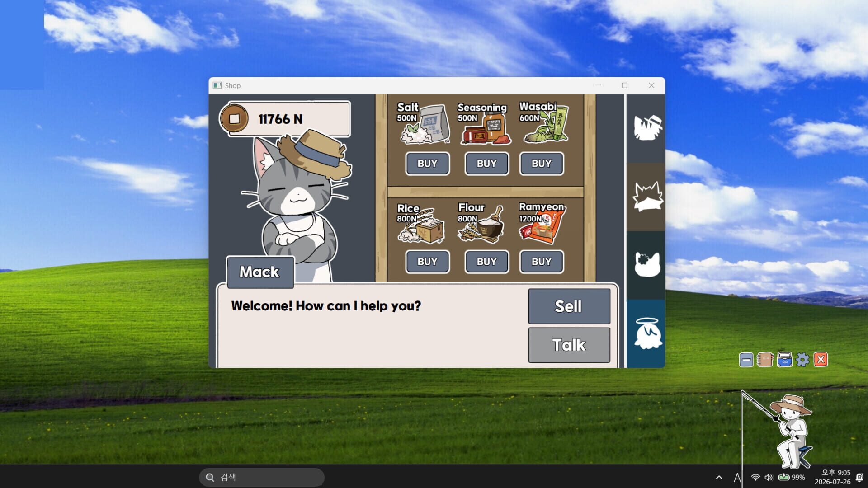This screenshot has height=488, width=868.
Task: Open the clock and date in taskbar
Action: pyautogui.click(x=832, y=477)
